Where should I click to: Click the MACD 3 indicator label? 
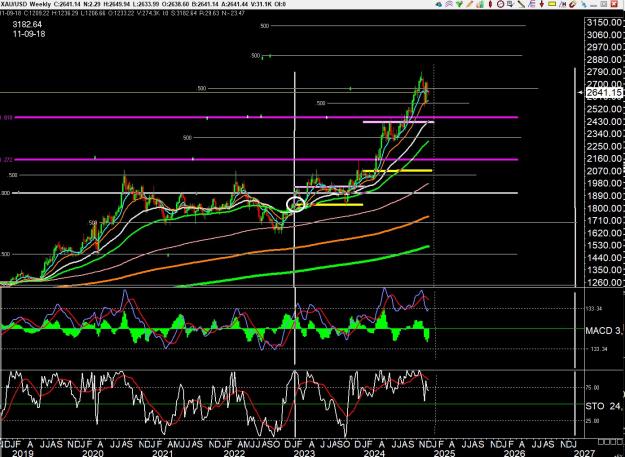[603, 331]
